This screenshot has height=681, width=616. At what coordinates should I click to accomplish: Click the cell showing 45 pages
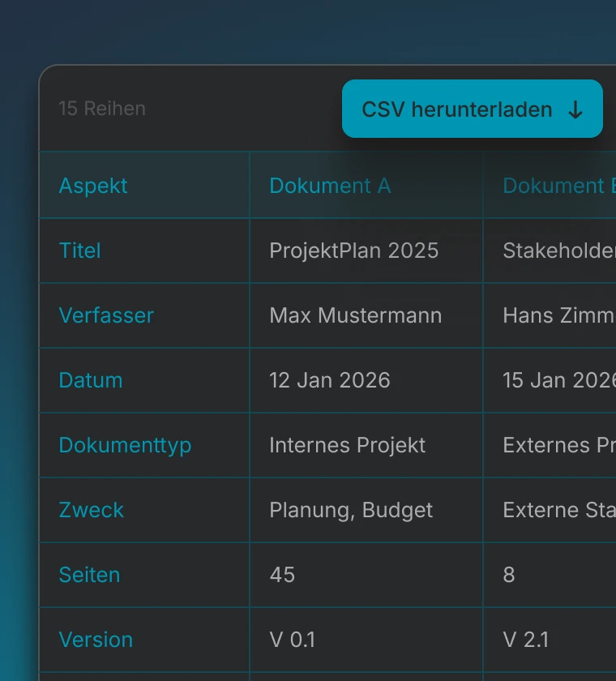(282, 575)
